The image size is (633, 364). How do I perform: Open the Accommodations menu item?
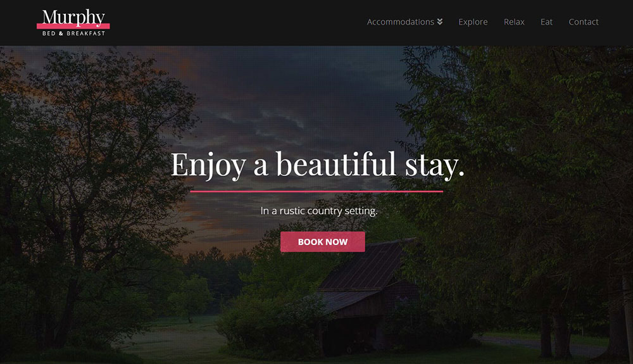[x=401, y=22]
